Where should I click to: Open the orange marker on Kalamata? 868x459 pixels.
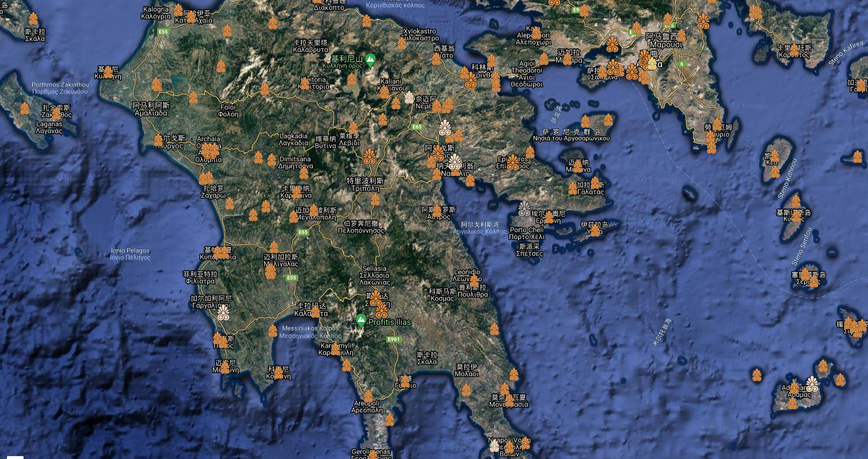(x=315, y=312)
